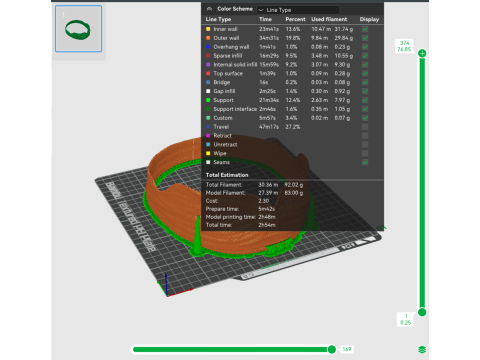
Task: Click the magenta Retract color swatch
Action: 208,136
